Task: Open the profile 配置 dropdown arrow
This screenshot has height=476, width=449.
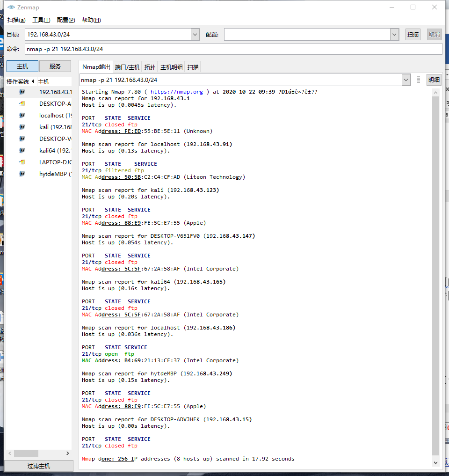Action: pos(394,35)
